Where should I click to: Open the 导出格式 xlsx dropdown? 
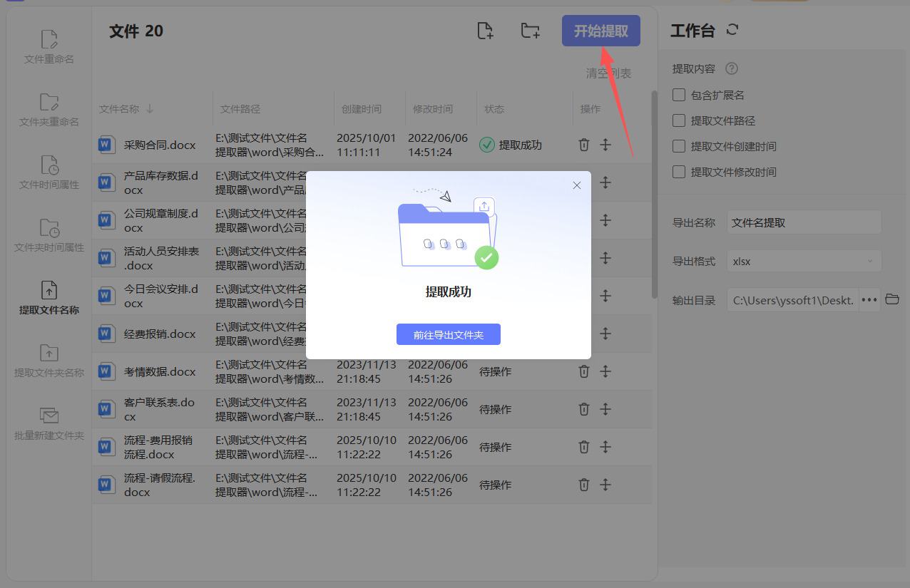(804, 261)
